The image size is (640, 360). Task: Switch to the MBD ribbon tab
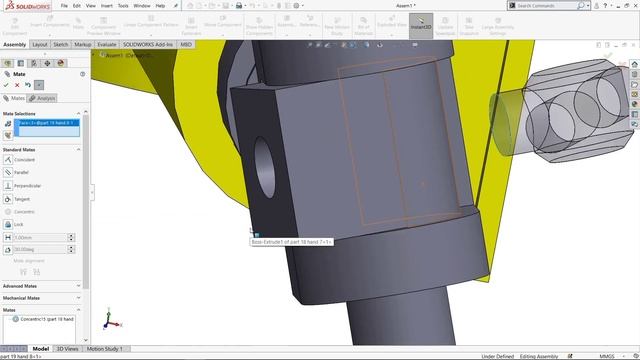tap(186, 44)
